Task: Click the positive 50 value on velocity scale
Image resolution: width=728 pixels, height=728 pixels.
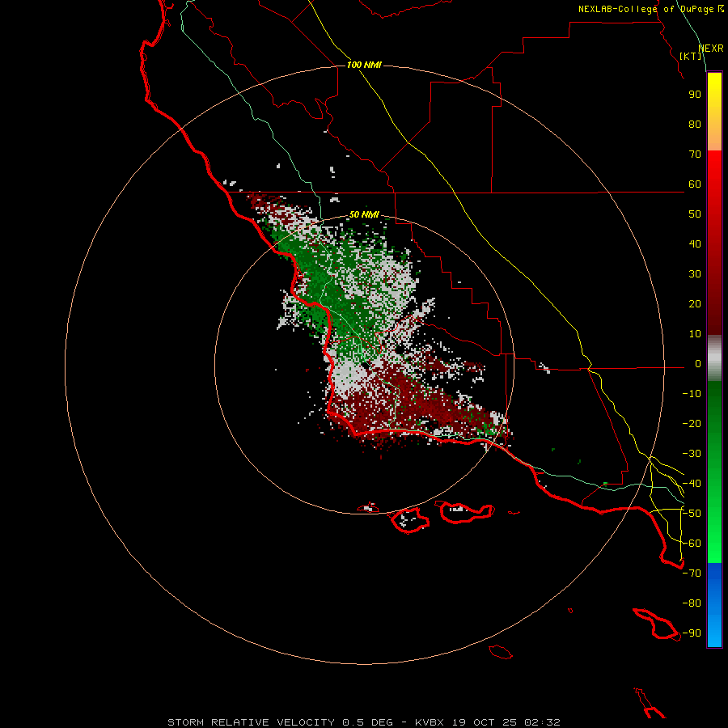Action: pos(695,214)
